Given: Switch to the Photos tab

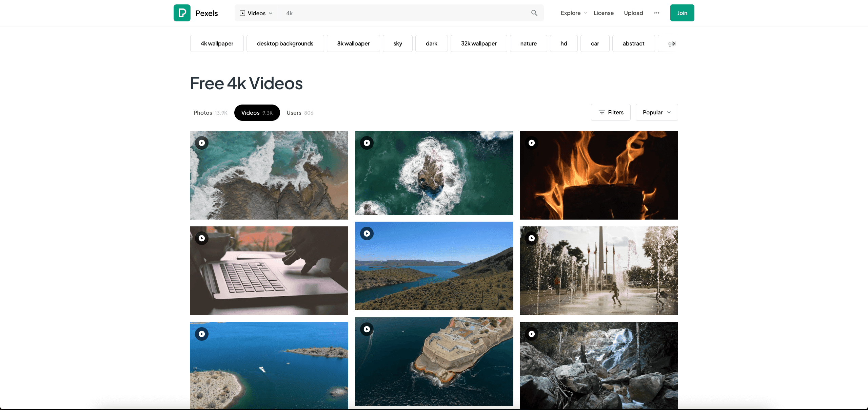Looking at the screenshot, I should pyautogui.click(x=210, y=113).
